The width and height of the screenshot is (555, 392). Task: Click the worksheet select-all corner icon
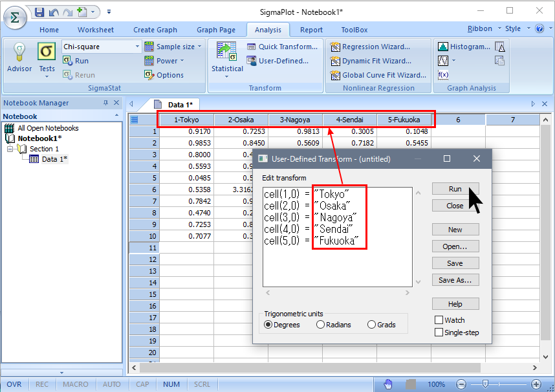point(134,120)
